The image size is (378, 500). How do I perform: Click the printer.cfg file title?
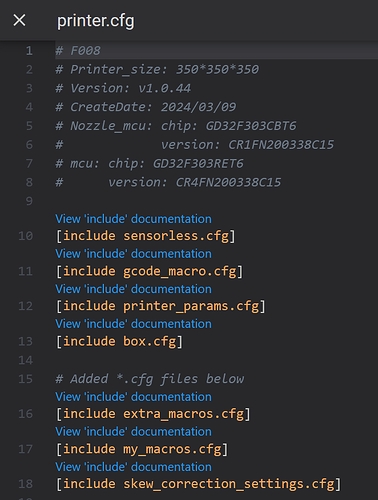96,21
